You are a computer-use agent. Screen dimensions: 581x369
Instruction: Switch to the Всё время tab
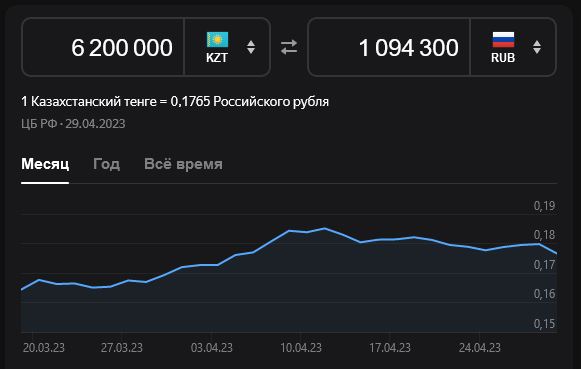coord(183,164)
